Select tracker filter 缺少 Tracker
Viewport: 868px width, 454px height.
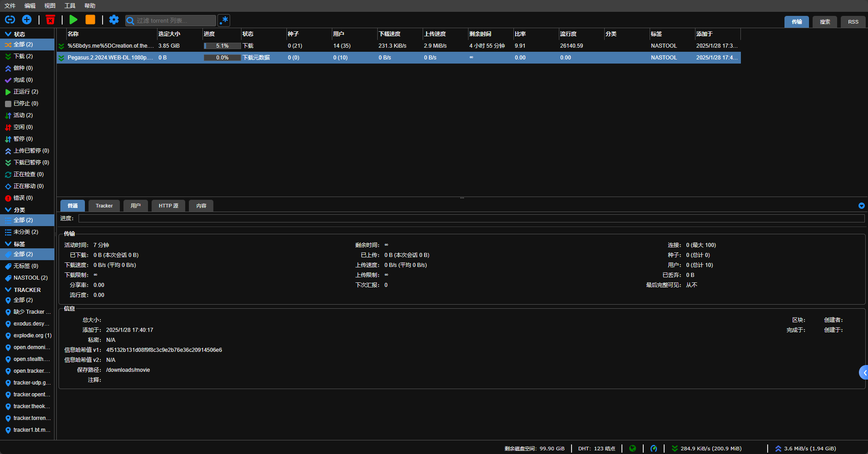pyautogui.click(x=27, y=312)
